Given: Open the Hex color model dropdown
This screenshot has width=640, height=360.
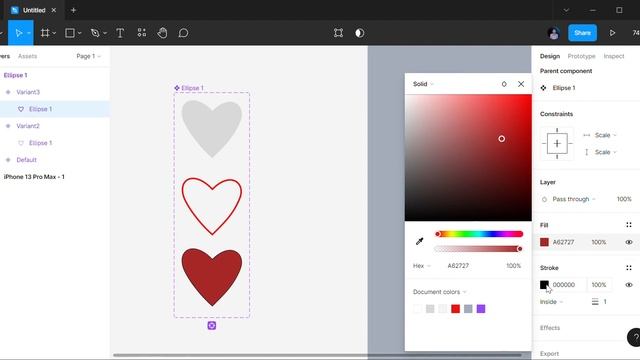Looking at the screenshot, I should (x=421, y=266).
